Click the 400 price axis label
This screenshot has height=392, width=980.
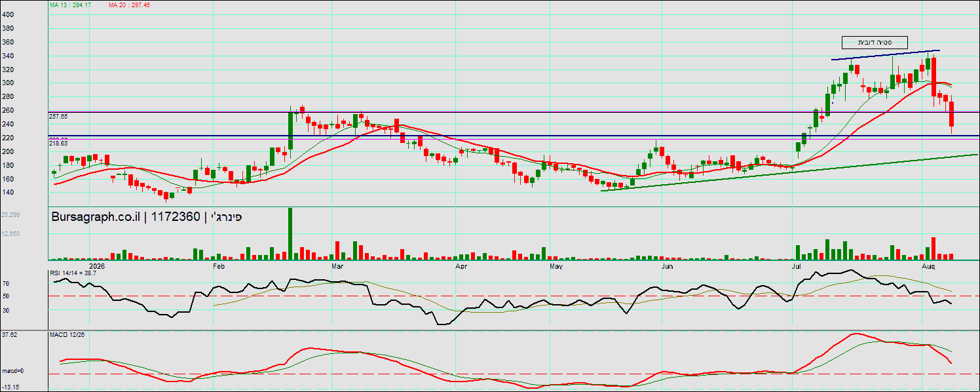tap(8, 14)
